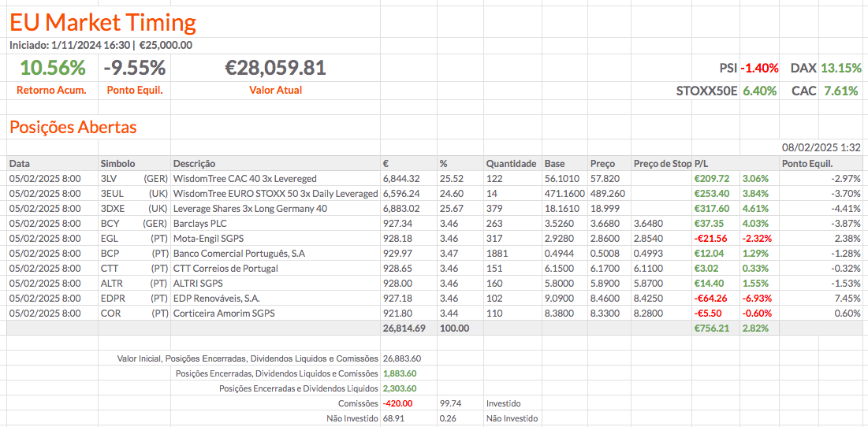868x427 pixels.
Task: Click the 08/02/2025 1:32 timestamp cell
Action: 821,147
